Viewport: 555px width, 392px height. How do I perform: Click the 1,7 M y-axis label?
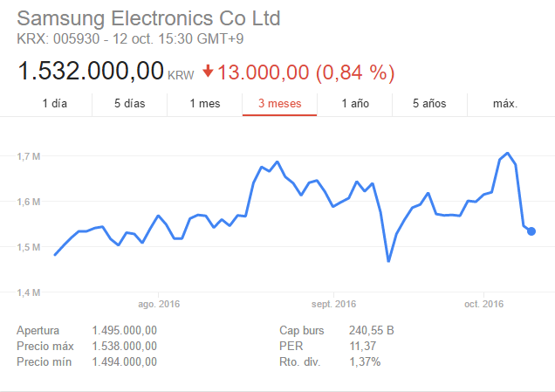pos(29,156)
